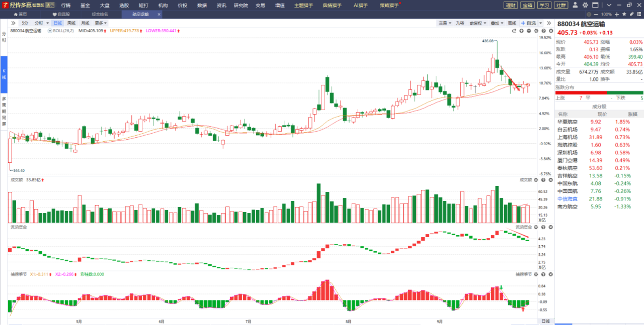Click the favorites star icon

[624, 14]
